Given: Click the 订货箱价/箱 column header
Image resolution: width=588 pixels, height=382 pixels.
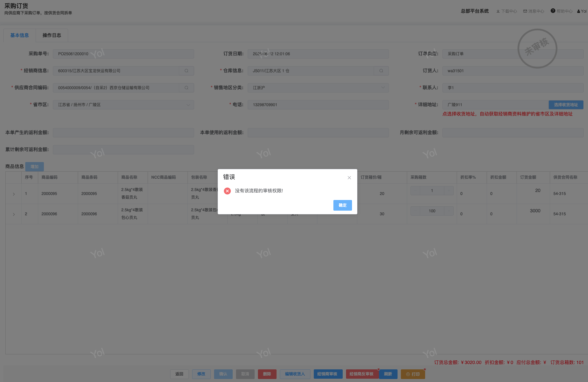Looking at the screenshot, I should tap(382, 177).
